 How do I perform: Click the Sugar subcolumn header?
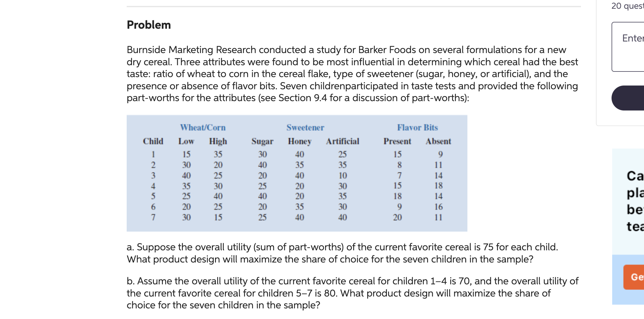[262, 141]
